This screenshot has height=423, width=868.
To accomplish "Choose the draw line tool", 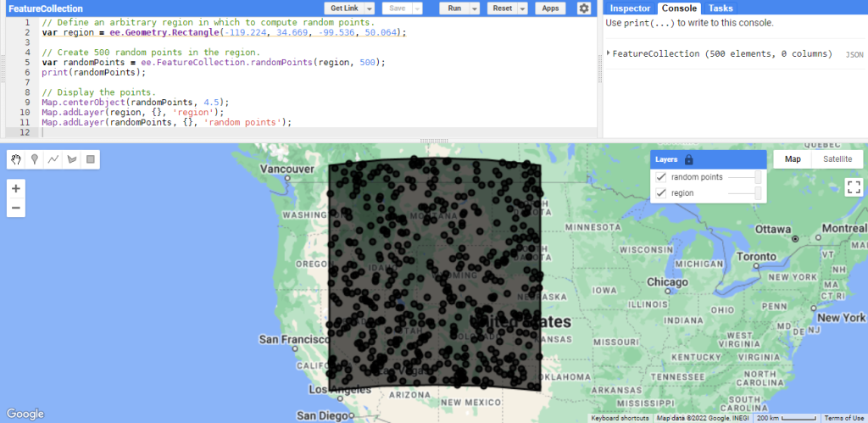I will 53,159.
